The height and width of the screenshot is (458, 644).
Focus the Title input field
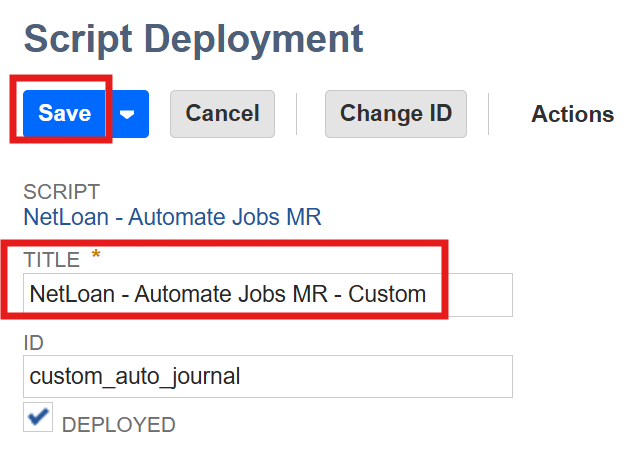point(267,295)
